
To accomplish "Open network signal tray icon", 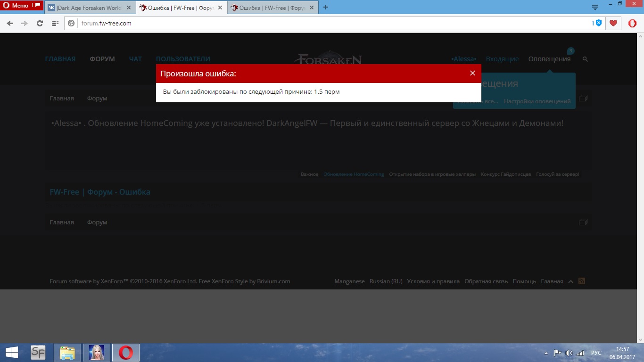I will click(x=580, y=353).
